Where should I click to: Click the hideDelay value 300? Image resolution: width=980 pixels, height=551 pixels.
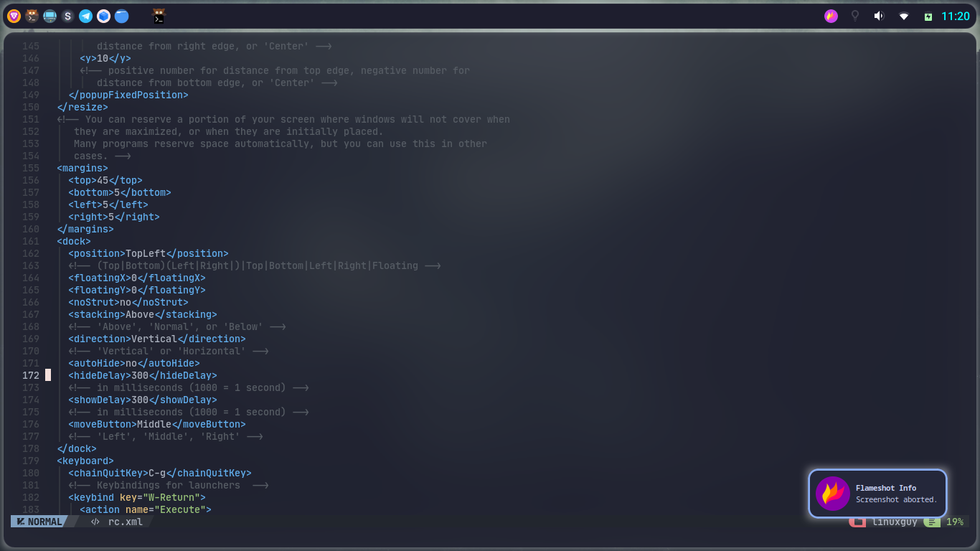[x=140, y=376]
